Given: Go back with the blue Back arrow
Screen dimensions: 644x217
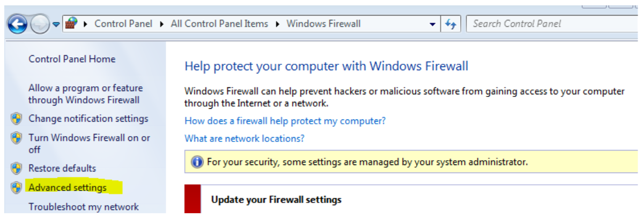Looking at the screenshot, I should [x=17, y=24].
